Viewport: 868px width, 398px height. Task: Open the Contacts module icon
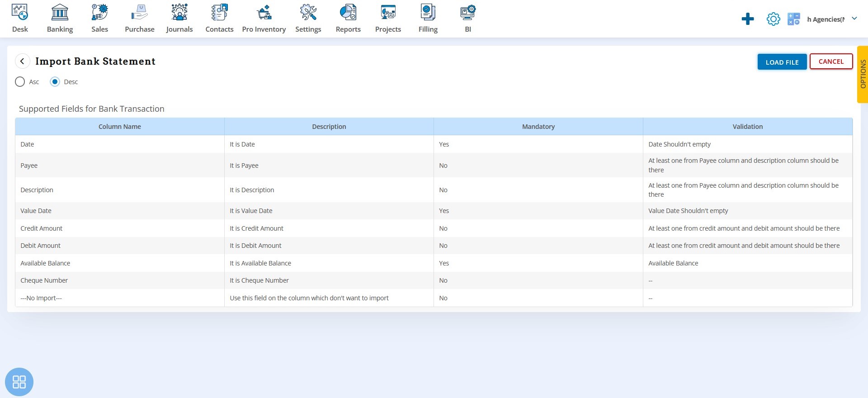point(219,12)
